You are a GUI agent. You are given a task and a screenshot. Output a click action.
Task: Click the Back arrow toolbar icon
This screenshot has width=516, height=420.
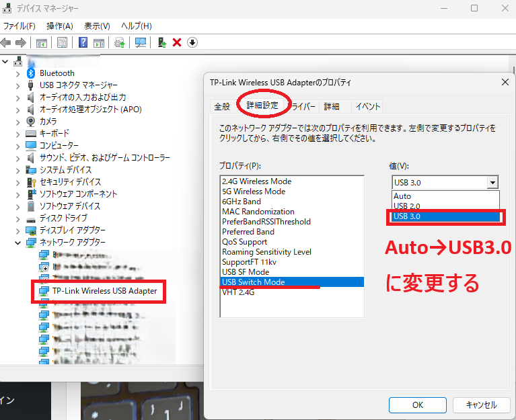6,42
